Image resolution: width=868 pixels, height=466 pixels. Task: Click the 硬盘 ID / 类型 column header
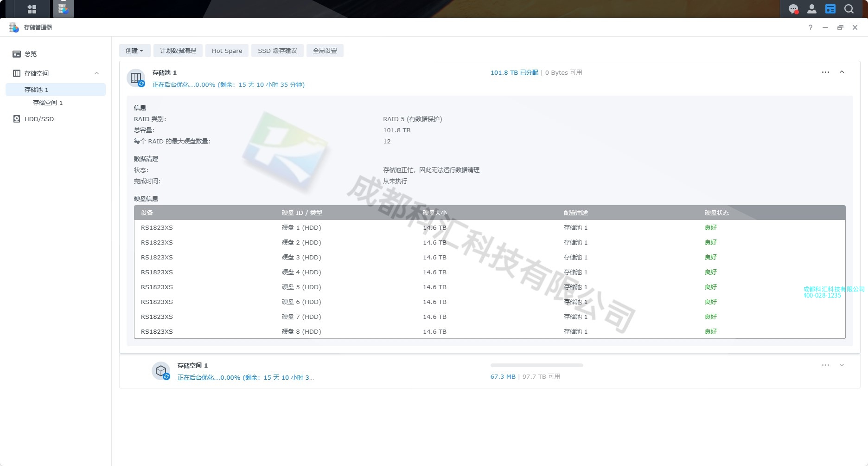[x=302, y=213]
